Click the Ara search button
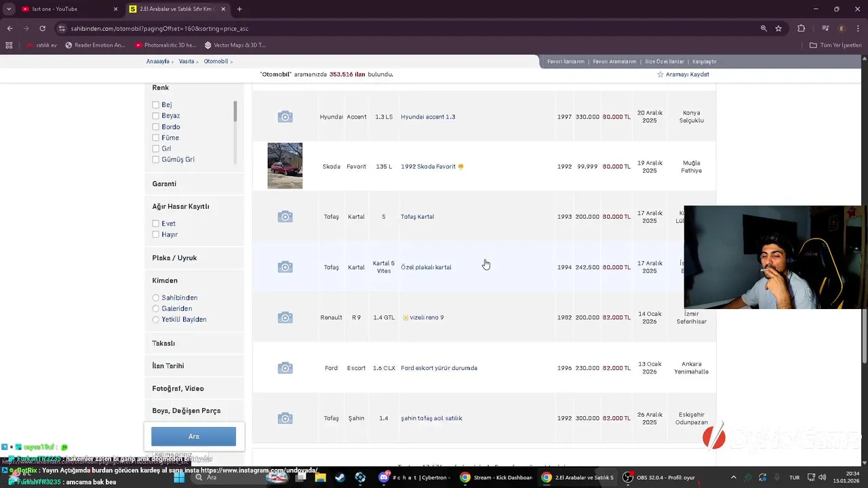Viewport: 868px width, 488px height. 193,436
